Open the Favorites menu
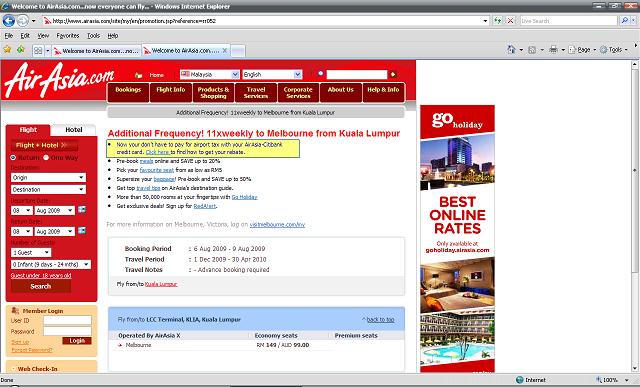This screenshot has width=640, height=387. pos(68,36)
